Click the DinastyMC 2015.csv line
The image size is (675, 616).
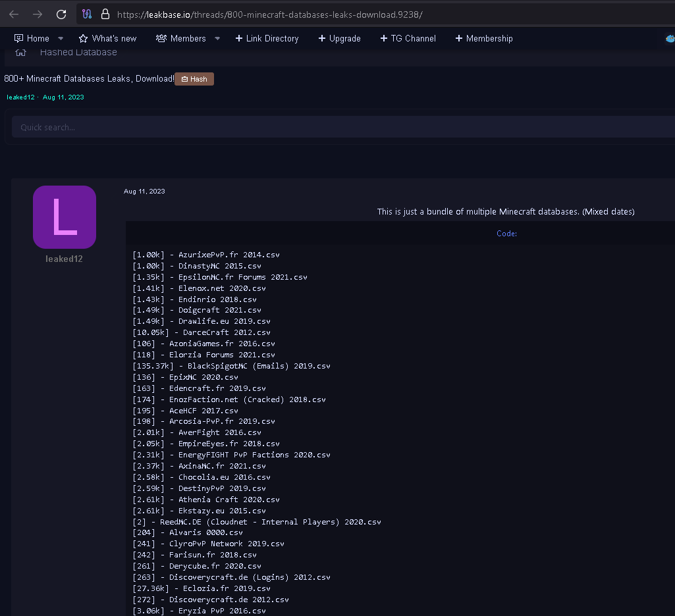(197, 266)
